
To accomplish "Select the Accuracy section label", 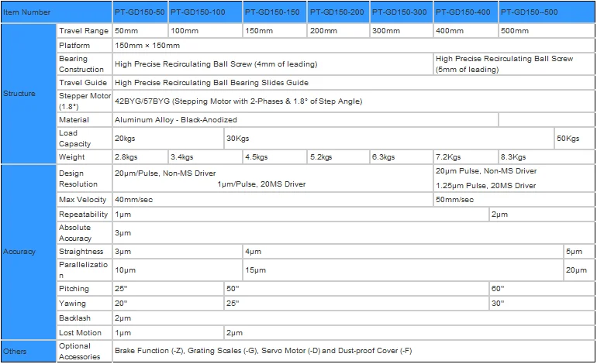I will point(19,252).
